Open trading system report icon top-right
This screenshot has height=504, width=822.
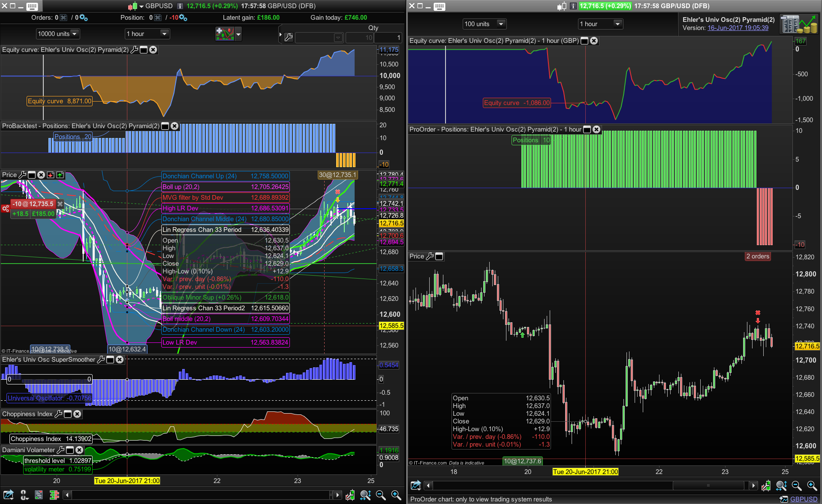click(x=798, y=24)
